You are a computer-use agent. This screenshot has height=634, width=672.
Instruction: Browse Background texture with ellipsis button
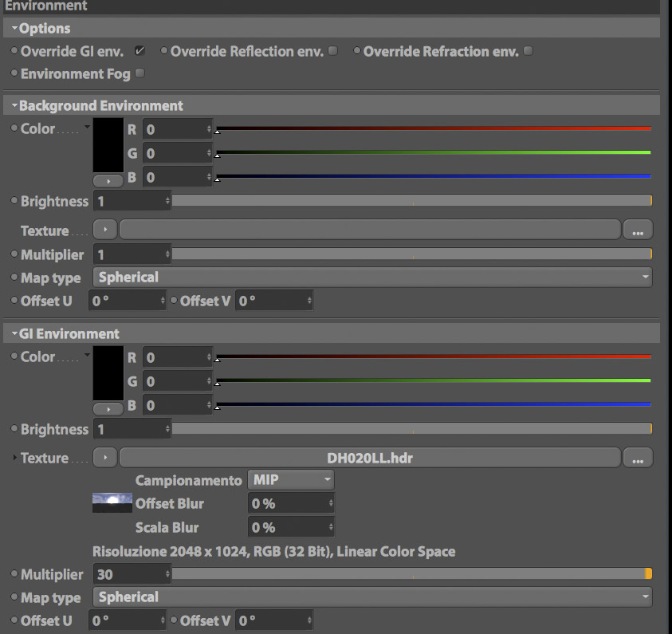coord(638,230)
